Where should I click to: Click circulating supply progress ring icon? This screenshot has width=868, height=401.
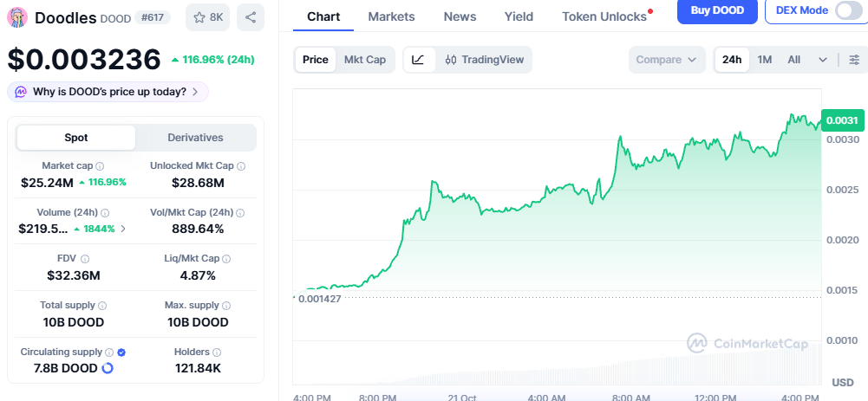click(108, 368)
